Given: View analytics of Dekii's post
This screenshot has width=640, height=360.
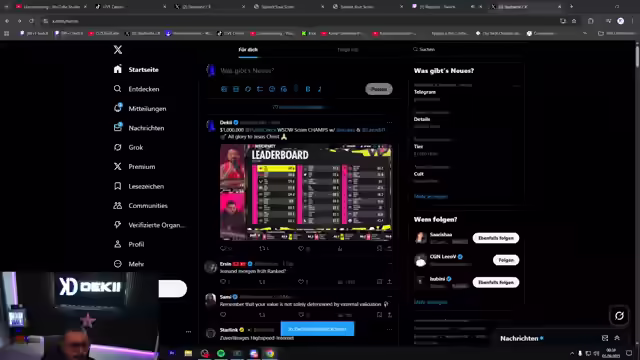Looking at the screenshot, I should pos(340,248).
